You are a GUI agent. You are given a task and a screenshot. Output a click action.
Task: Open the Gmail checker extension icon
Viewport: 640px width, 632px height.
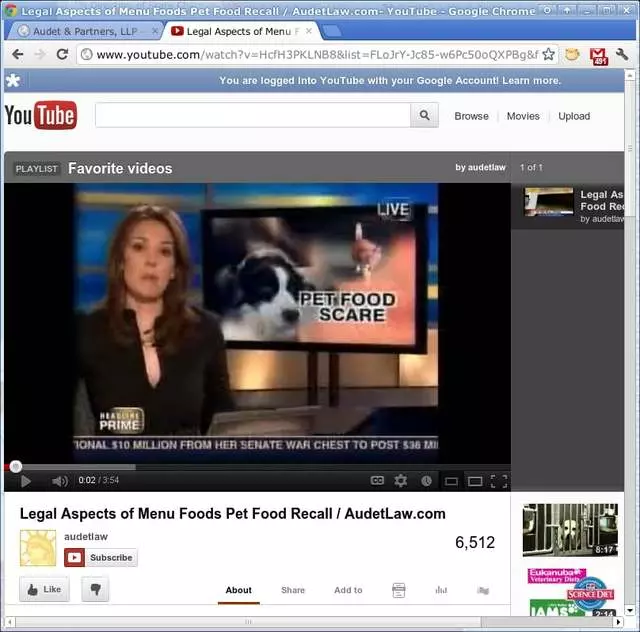(x=598, y=56)
